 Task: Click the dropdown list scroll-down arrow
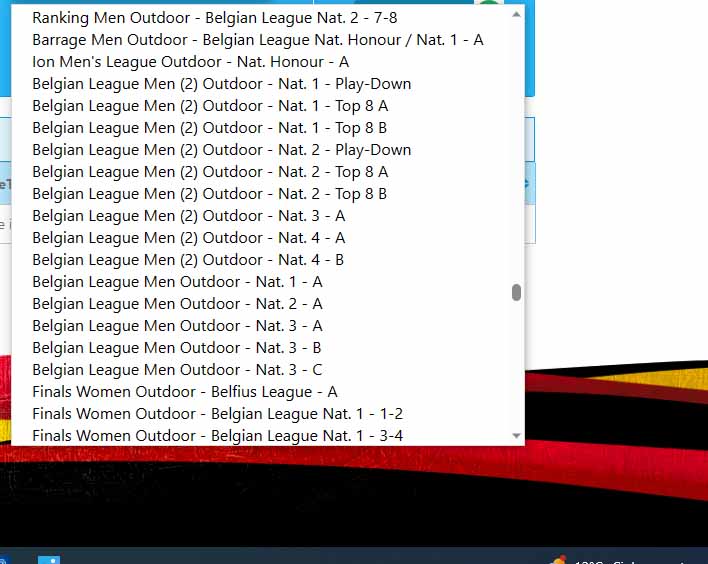tap(517, 436)
